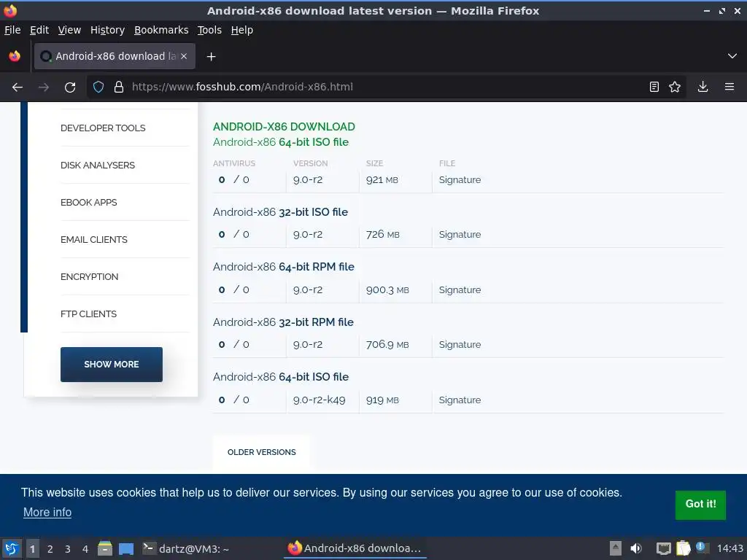Image resolution: width=747 pixels, height=560 pixels.
Task: Open Encryption category
Action: pyautogui.click(x=89, y=276)
